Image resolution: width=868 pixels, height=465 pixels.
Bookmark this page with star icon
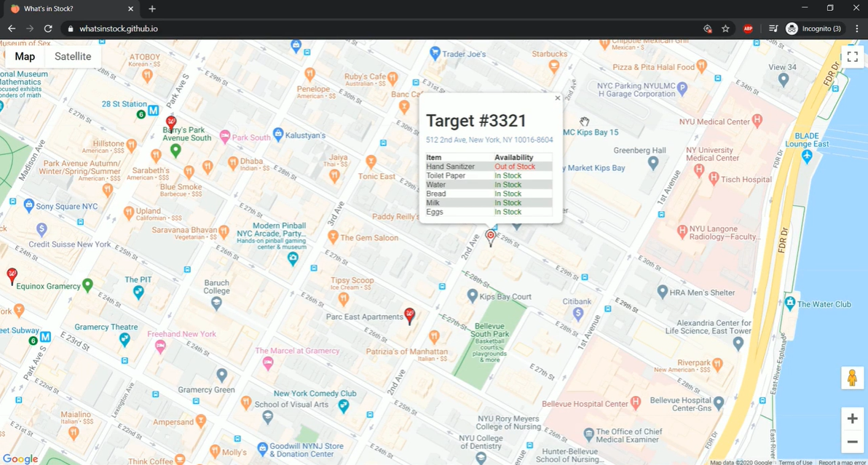click(x=726, y=29)
